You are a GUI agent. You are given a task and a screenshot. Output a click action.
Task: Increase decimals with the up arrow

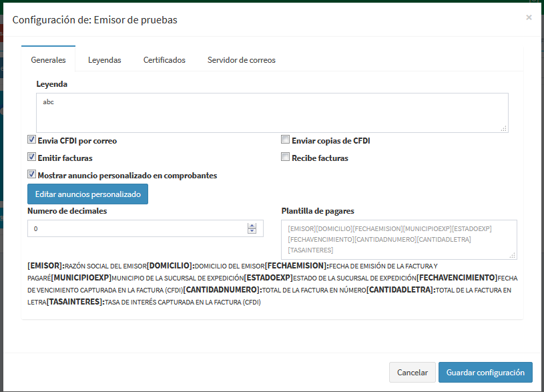tap(252, 226)
